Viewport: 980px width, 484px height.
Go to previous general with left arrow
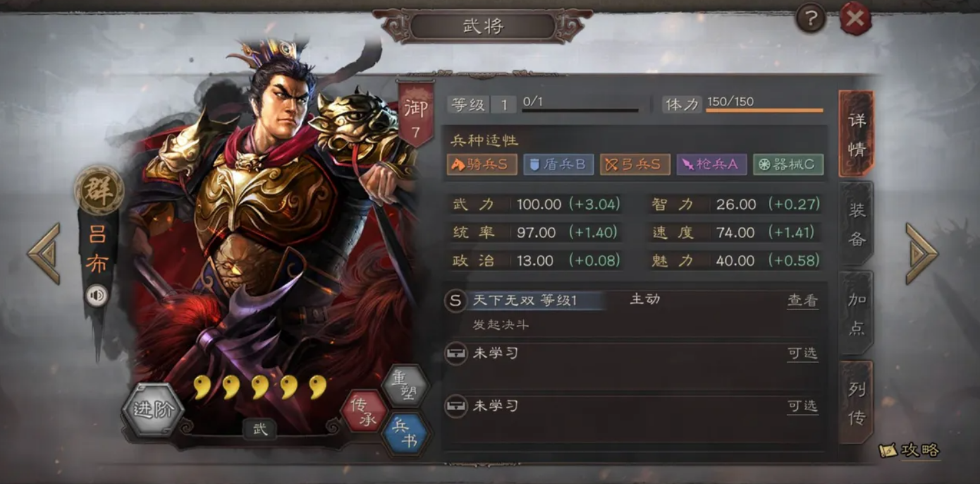pos(44,253)
